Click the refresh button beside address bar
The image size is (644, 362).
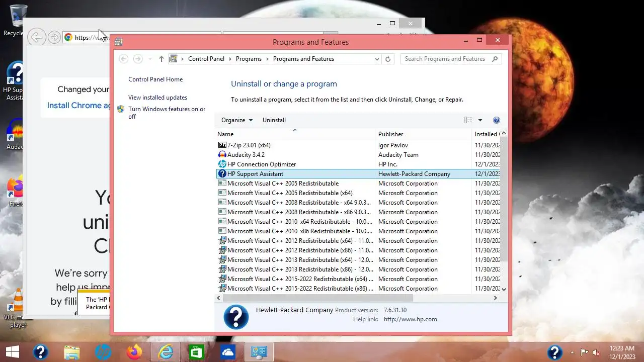click(388, 59)
